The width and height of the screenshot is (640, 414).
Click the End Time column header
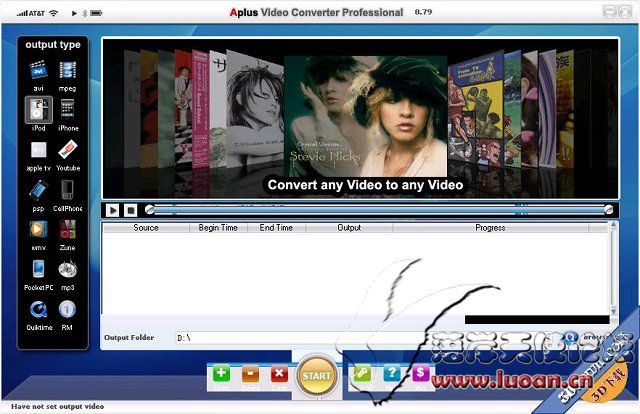coord(276,228)
